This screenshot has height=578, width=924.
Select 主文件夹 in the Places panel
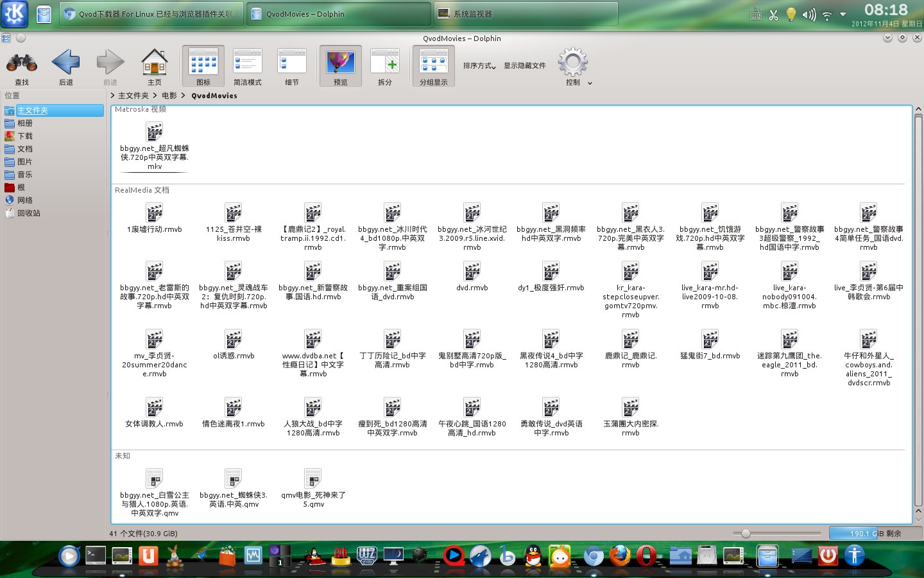[53, 110]
